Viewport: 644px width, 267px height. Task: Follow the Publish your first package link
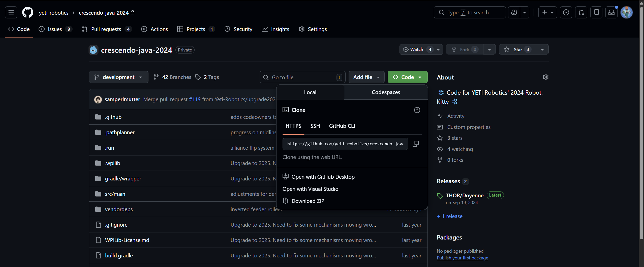[462, 258]
